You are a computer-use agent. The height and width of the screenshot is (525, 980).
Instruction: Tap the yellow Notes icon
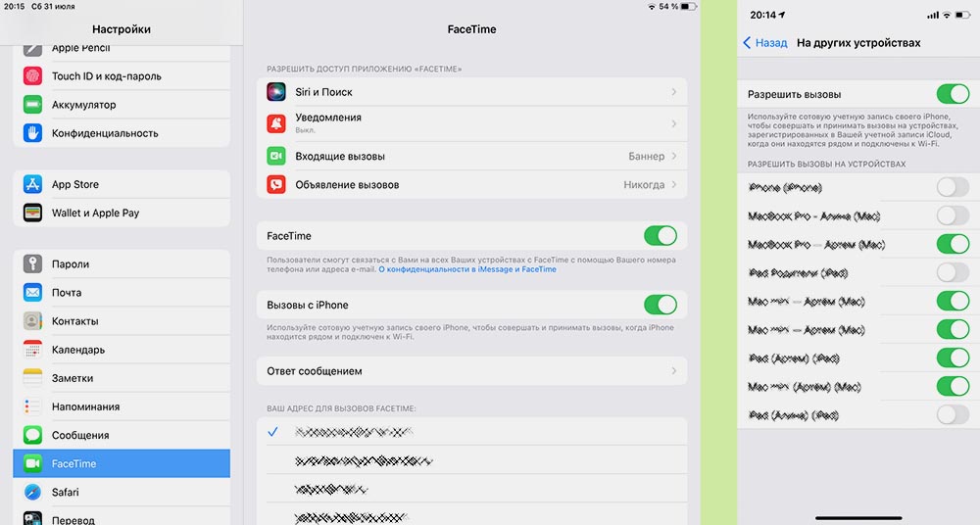(x=32, y=378)
